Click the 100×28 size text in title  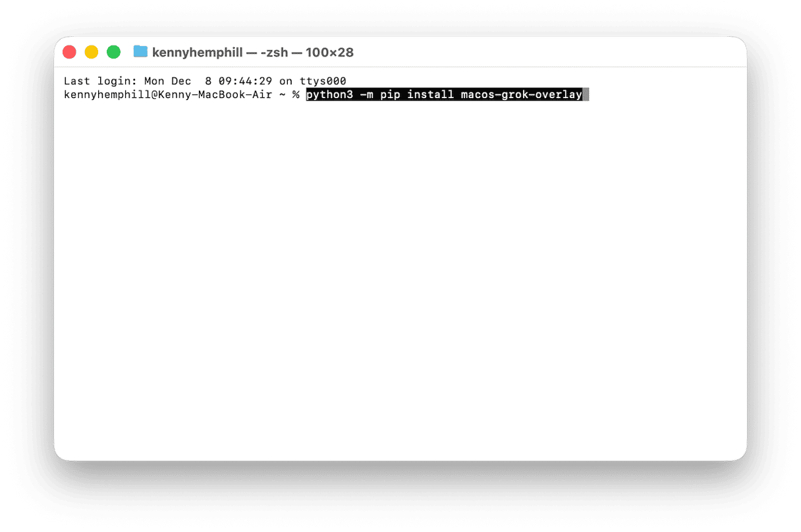point(330,52)
